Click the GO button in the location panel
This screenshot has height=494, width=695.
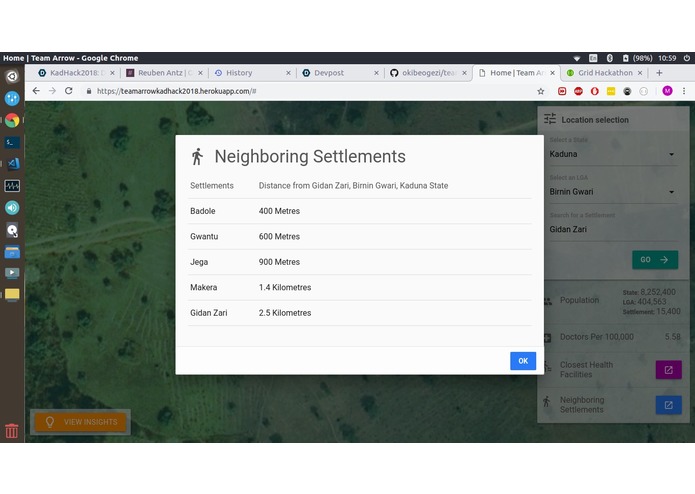(655, 260)
